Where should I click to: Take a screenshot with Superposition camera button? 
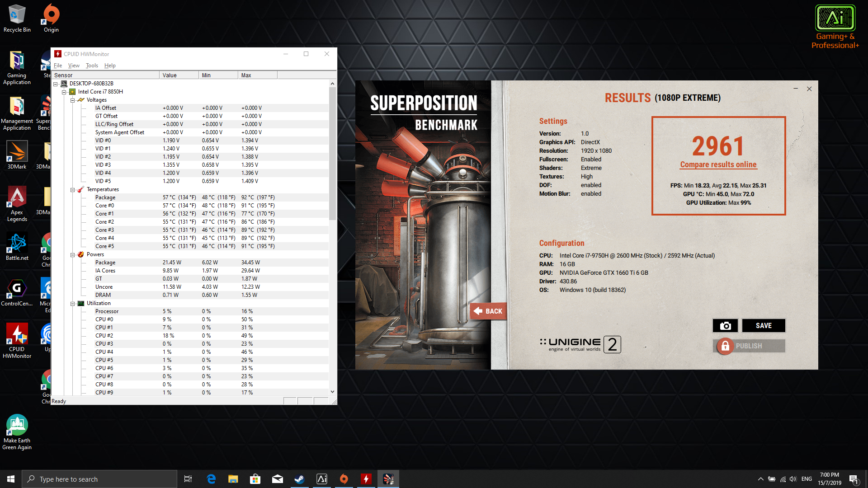[x=725, y=325]
